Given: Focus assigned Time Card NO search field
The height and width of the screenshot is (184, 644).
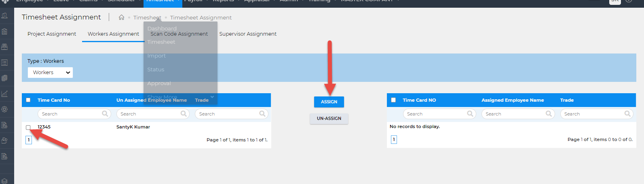Looking at the screenshot, I should (439, 114).
